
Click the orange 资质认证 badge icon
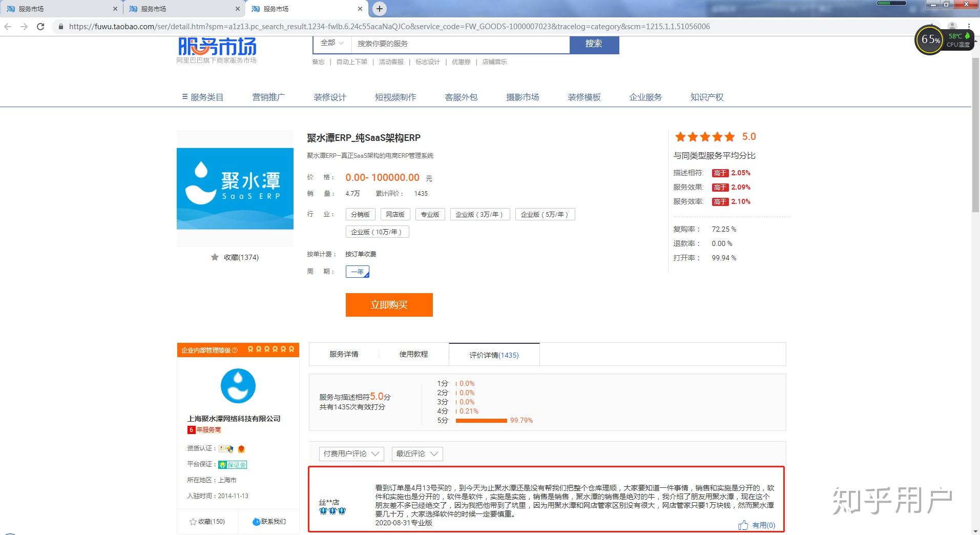click(x=241, y=449)
